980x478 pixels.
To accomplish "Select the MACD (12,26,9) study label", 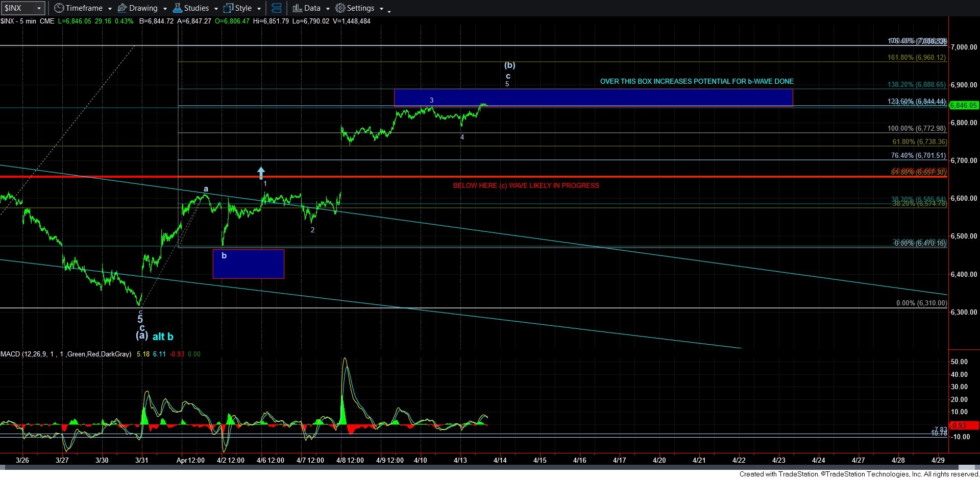I will click(65, 354).
